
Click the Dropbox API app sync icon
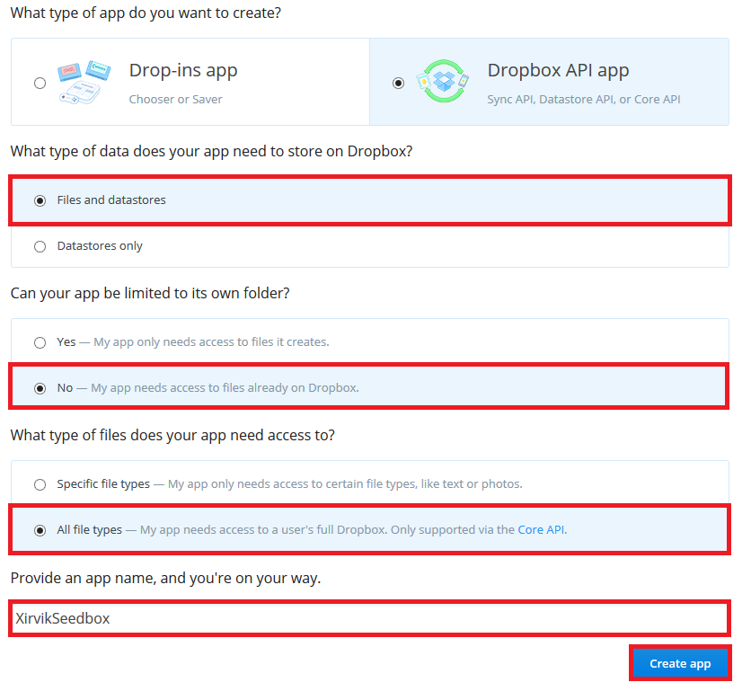(x=443, y=82)
